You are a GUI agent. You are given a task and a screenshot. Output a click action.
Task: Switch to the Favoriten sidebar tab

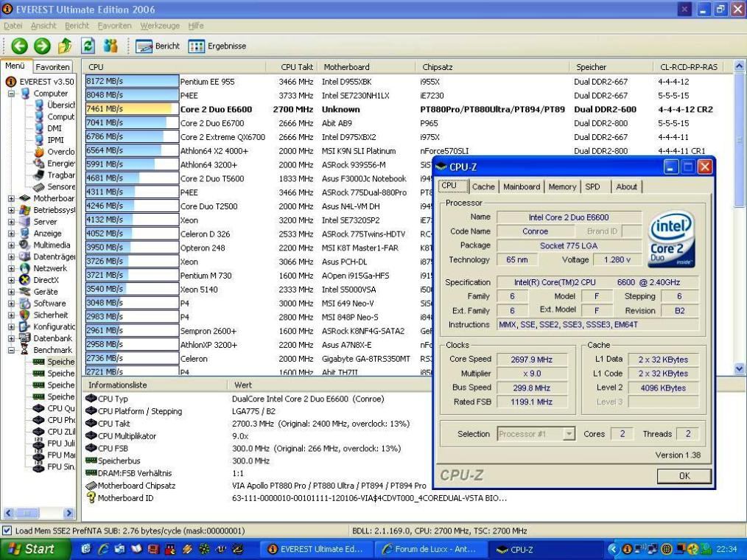(x=52, y=67)
